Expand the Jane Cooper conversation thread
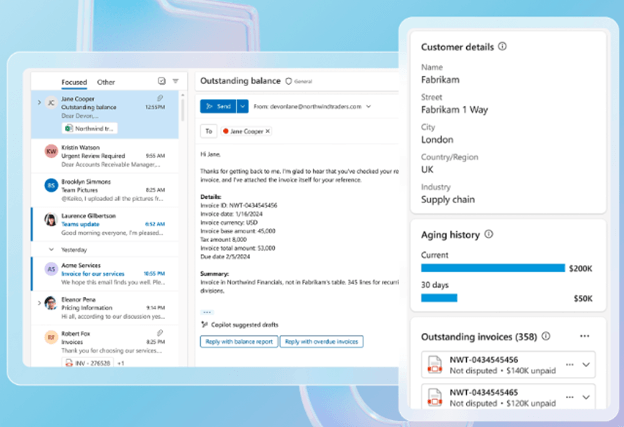 tap(39, 103)
